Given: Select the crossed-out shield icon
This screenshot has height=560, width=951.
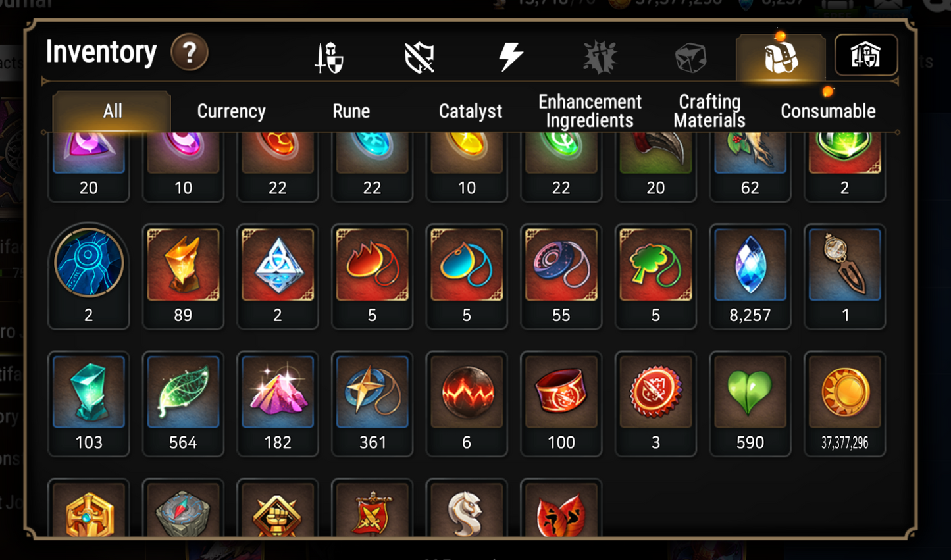Looking at the screenshot, I should coord(420,57).
